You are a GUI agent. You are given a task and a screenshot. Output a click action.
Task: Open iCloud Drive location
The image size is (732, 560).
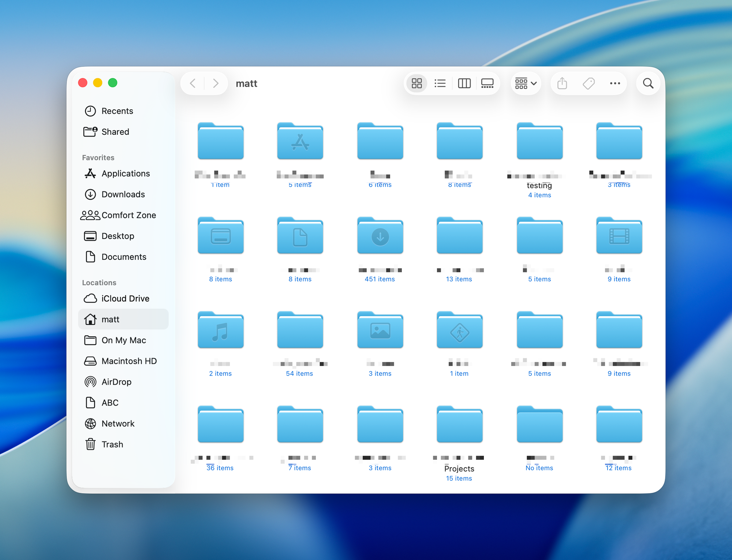tap(125, 299)
